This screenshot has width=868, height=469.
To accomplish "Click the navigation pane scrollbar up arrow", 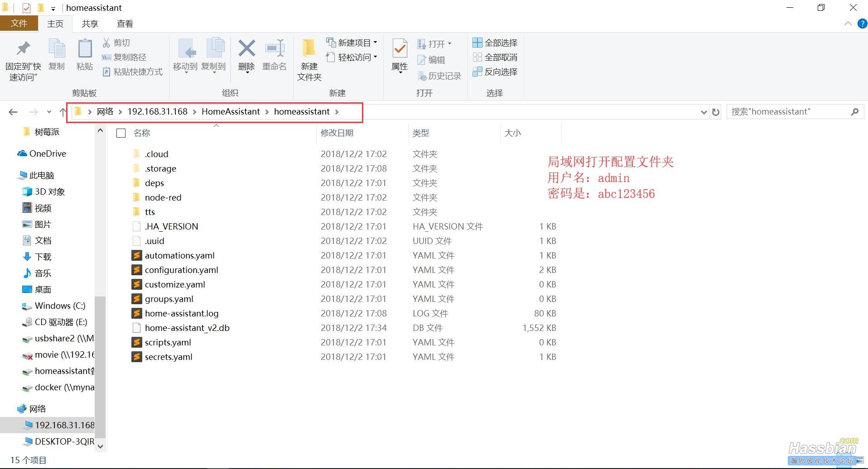I will 100,130.
